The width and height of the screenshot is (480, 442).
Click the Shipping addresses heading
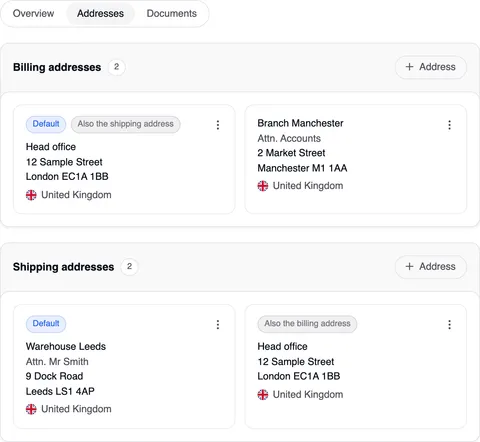(x=63, y=267)
